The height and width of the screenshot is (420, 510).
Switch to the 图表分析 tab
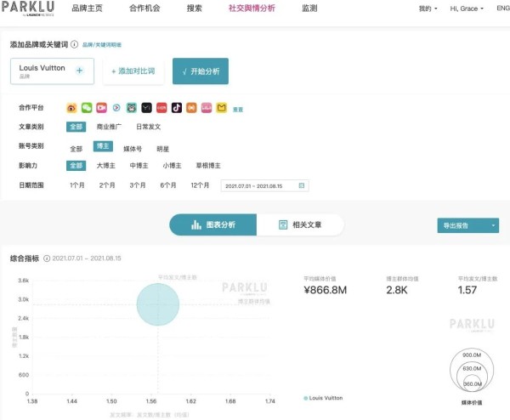pos(213,224)
